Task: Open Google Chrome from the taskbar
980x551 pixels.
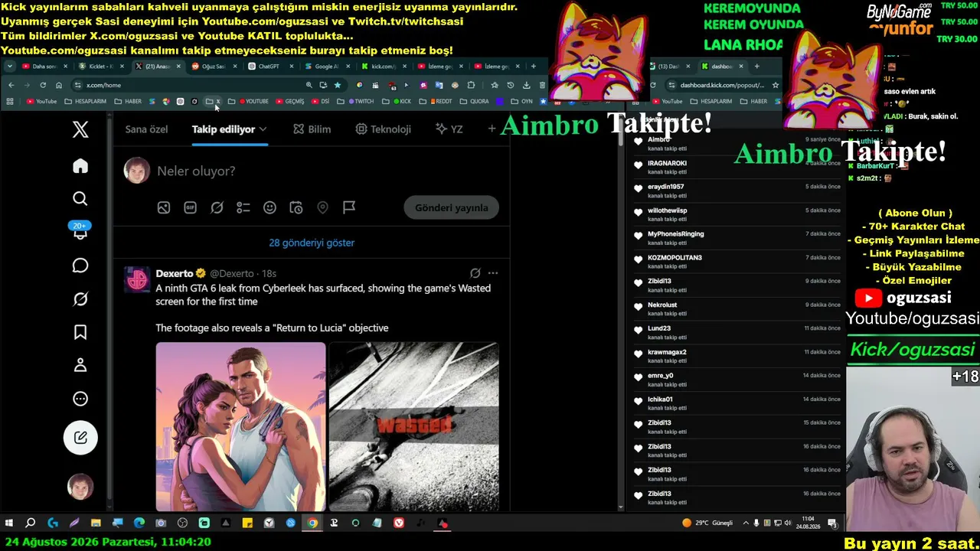Action: point(312,523)
